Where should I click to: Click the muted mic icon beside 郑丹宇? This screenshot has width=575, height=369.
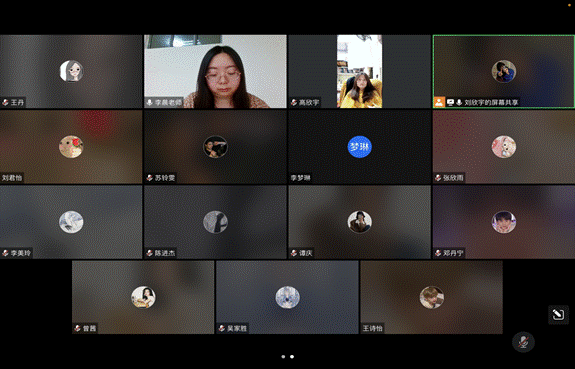click(x=438, y=253)
